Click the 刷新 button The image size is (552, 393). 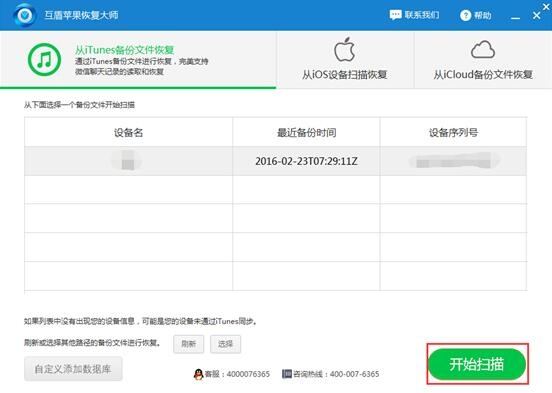click(188, 344)
